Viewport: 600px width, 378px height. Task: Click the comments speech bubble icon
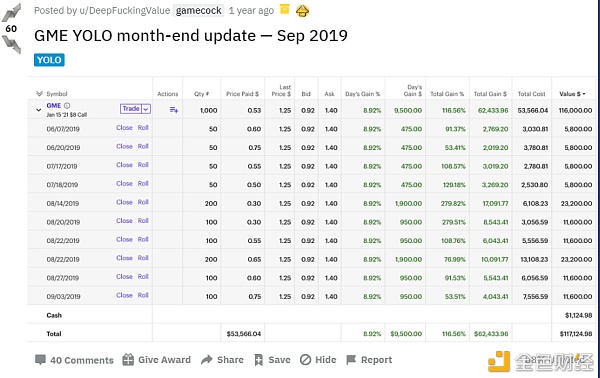(40, 360)
